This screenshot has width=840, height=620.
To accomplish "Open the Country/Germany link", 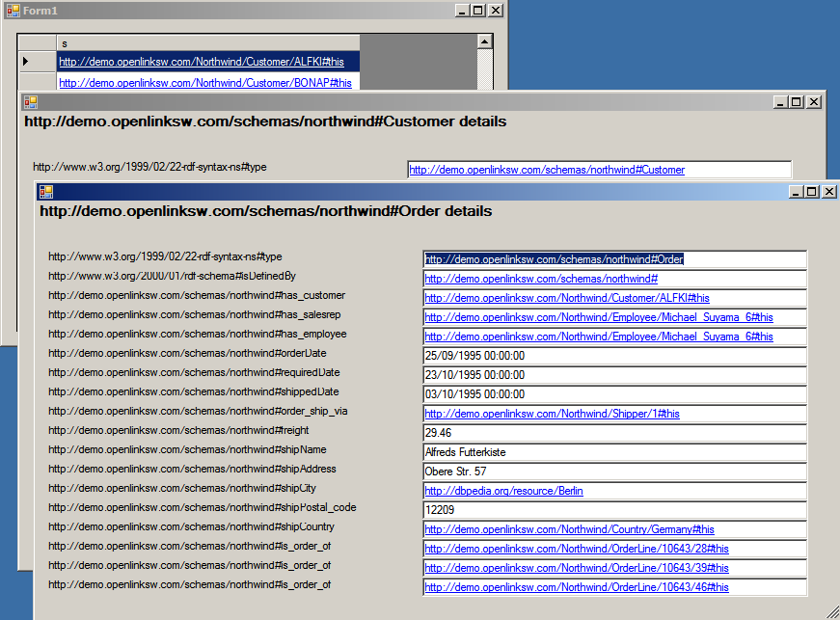I will (x=569, y=529).
